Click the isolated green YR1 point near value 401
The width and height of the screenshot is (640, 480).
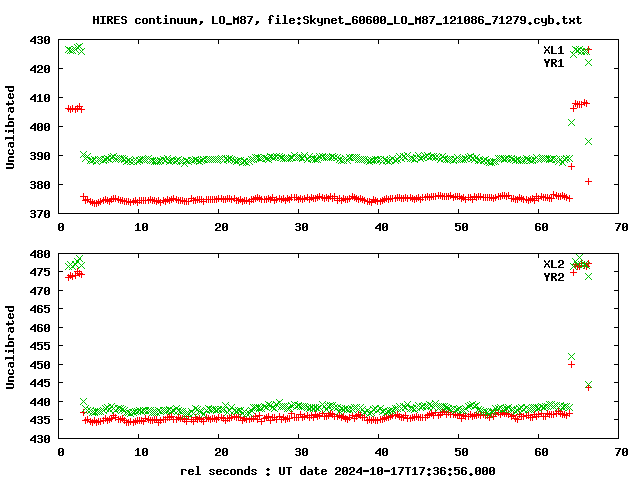coord(571,122)
